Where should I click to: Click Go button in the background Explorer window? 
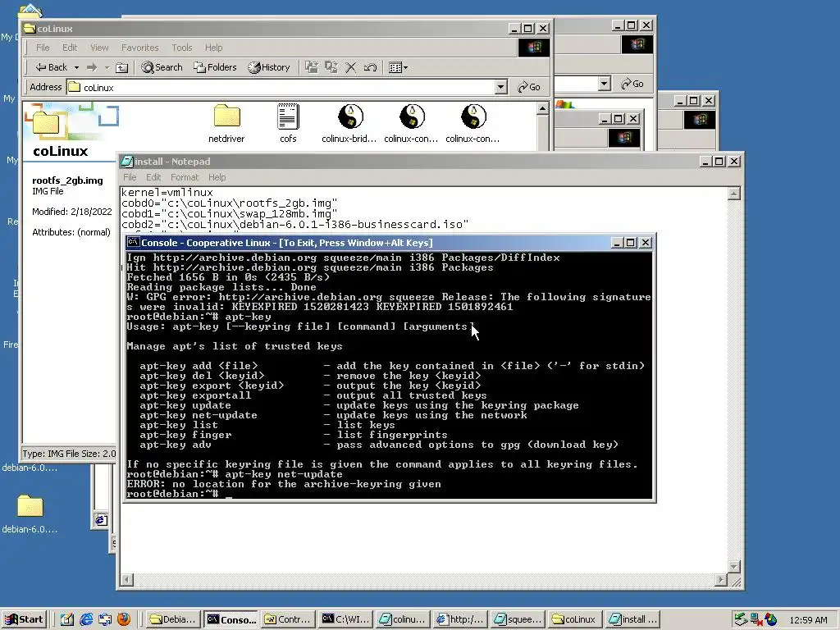coord(632,84)
